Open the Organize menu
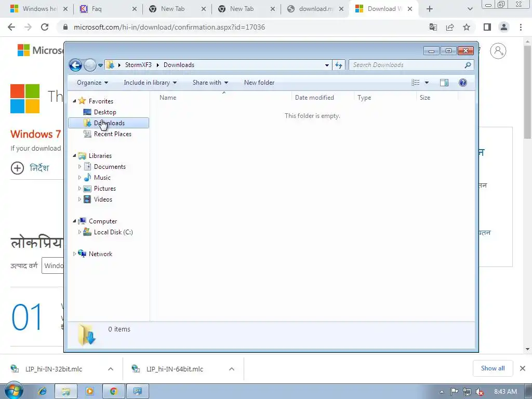The height and width of the screenshot is (399, 532). point(92,83)
